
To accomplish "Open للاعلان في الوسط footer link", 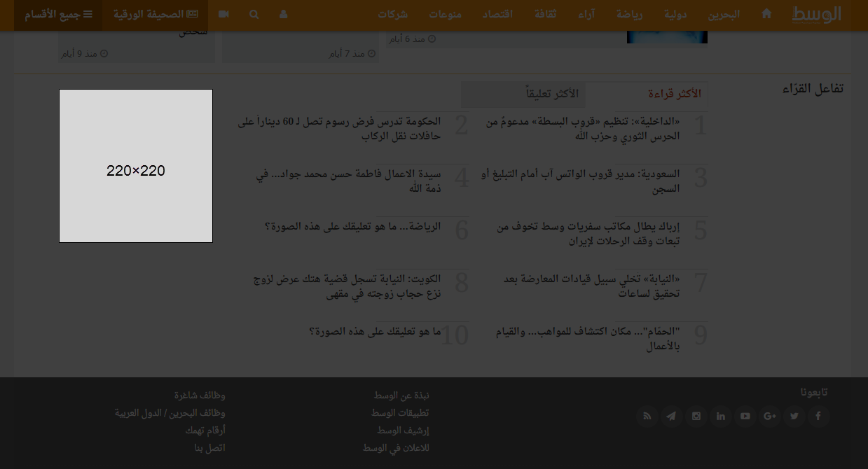I will pyautogui.click(x=396, y=448).
